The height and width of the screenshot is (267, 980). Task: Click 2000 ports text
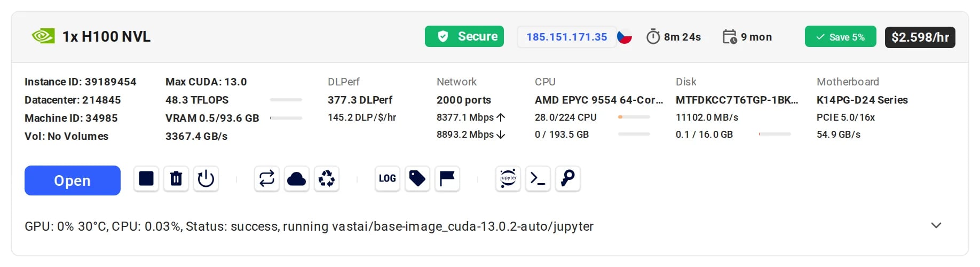(464, 100)
